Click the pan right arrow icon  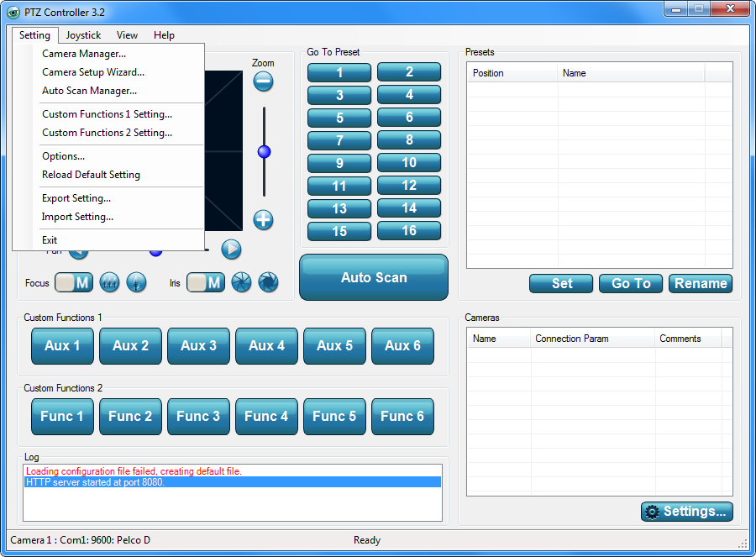[x=232, y=250]
